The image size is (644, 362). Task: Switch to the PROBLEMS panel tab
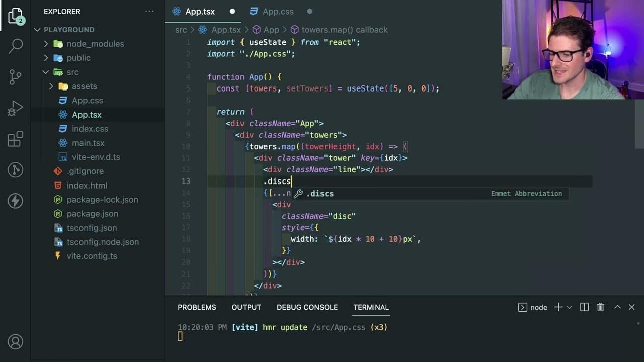click(x=197, y=307)
